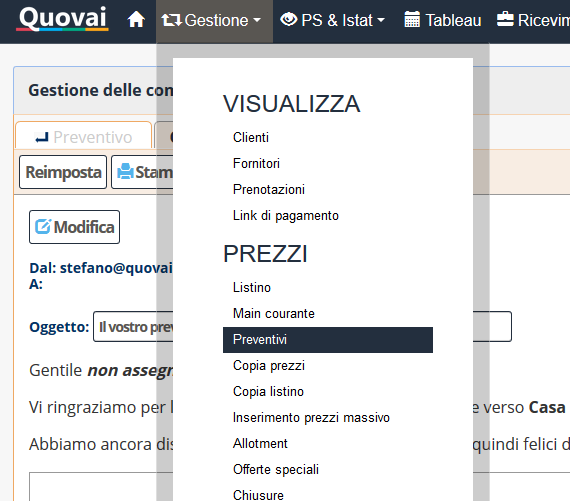Image resolution: width=570 pixels, height=501 pixels.
Task: Click the Quovai logo
Action: point(63,18)
